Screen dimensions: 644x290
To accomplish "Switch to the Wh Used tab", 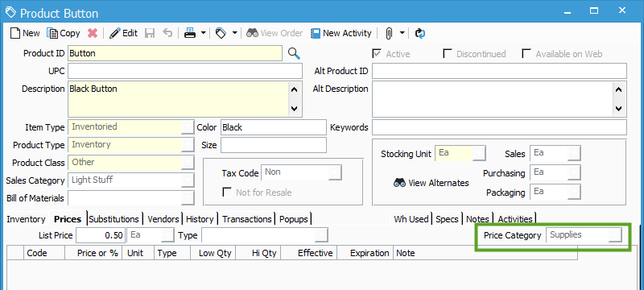I will [411, 219].
